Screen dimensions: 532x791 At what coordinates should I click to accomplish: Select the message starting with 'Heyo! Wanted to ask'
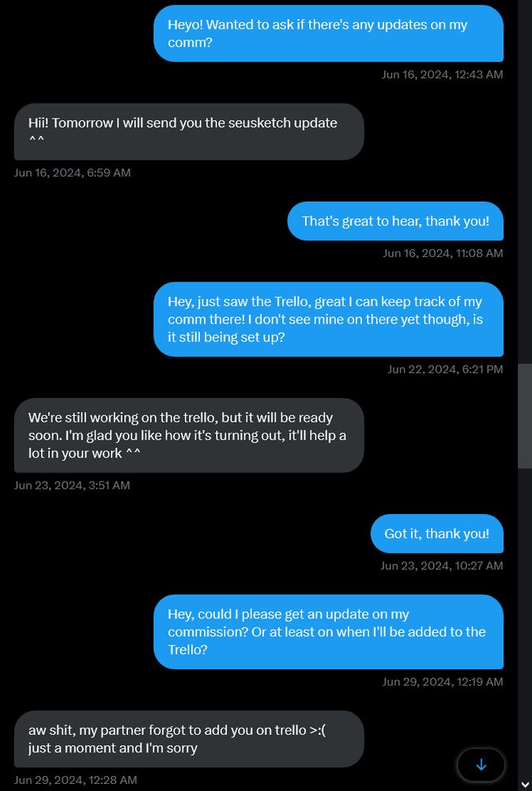pyautogui.click(x=329, y=33)
